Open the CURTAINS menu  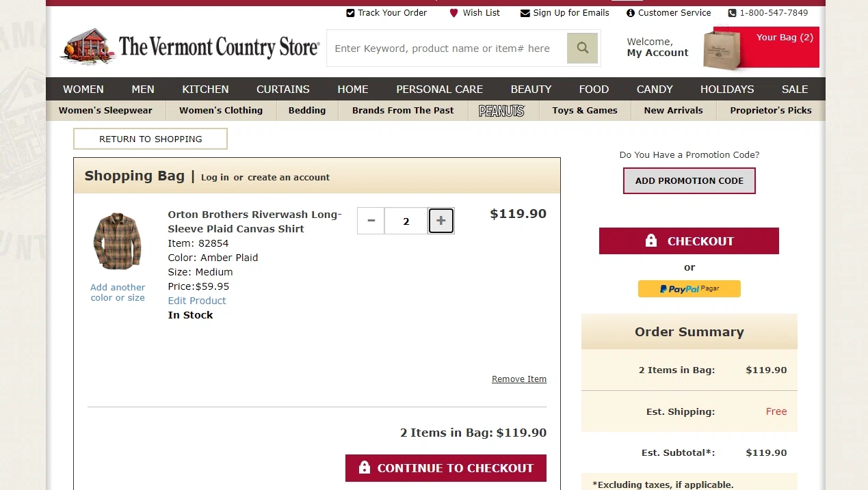point(283,89)
